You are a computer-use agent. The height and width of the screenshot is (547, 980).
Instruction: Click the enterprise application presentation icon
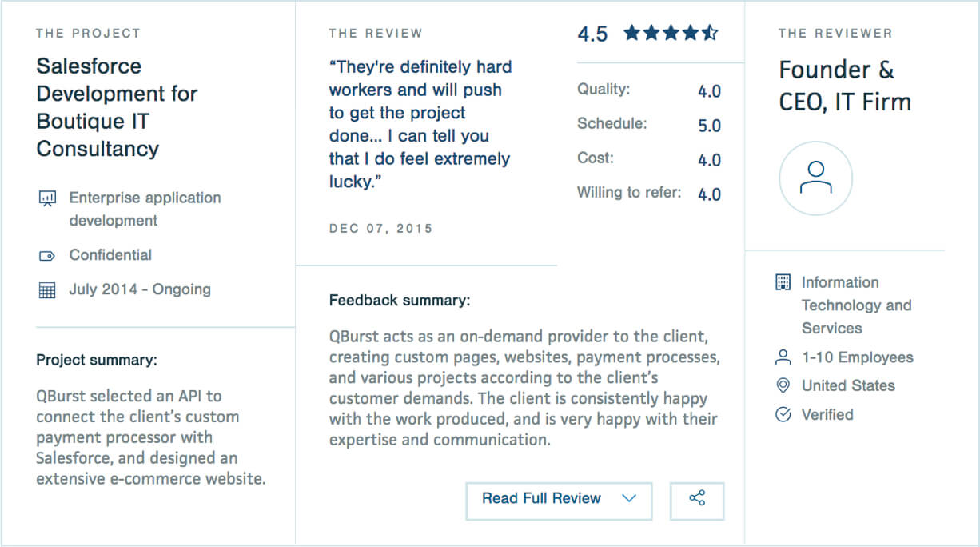[47, 198]
